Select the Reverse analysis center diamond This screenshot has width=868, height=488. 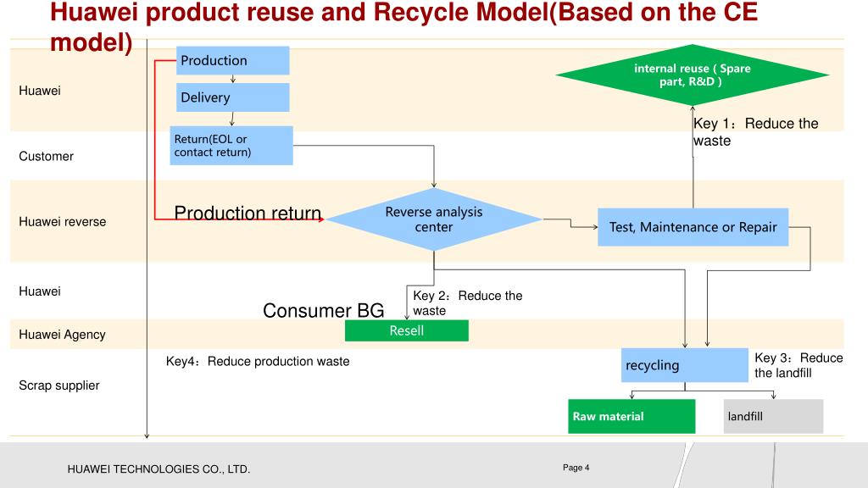click(434, 219)
